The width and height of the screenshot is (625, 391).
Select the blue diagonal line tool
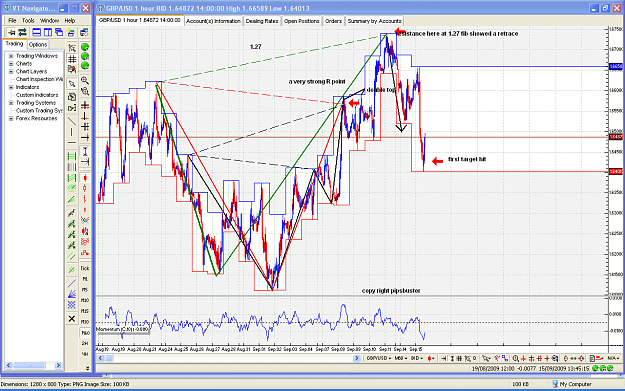point(72,283)
